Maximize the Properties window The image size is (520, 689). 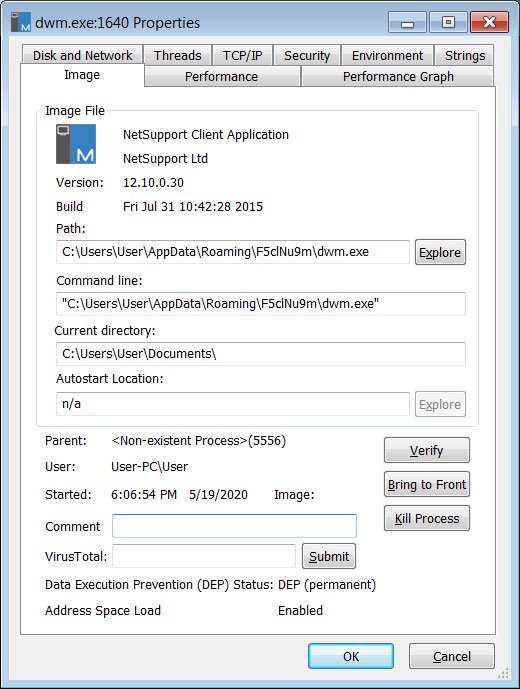point(448,22)
